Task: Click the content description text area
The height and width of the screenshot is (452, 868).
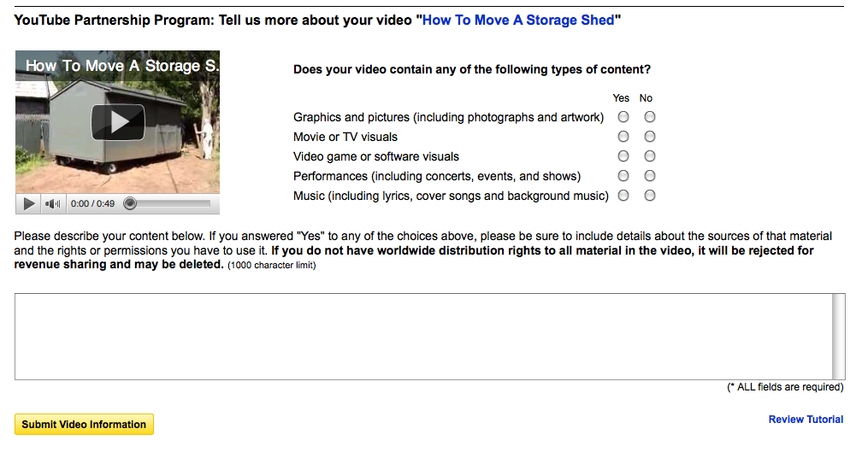Action: point(423,336)
